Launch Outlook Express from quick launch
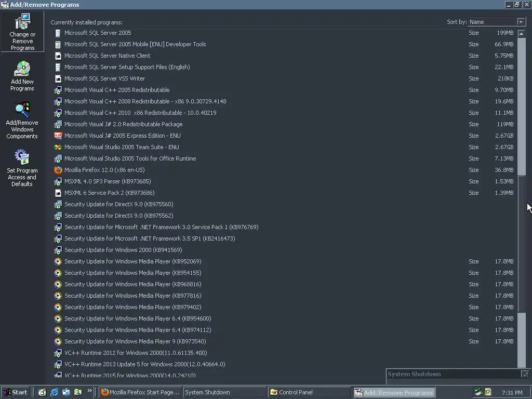Screen dimensions: 532x399 click(x=66, y=392)
